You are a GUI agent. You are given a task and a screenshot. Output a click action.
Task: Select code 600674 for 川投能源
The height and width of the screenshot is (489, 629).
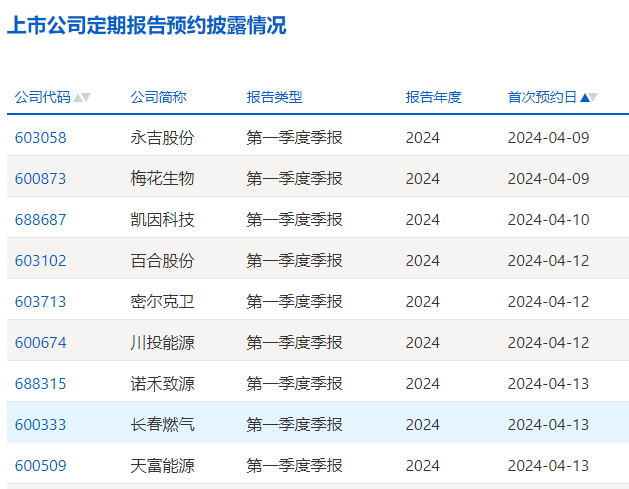tap(40, 342)
